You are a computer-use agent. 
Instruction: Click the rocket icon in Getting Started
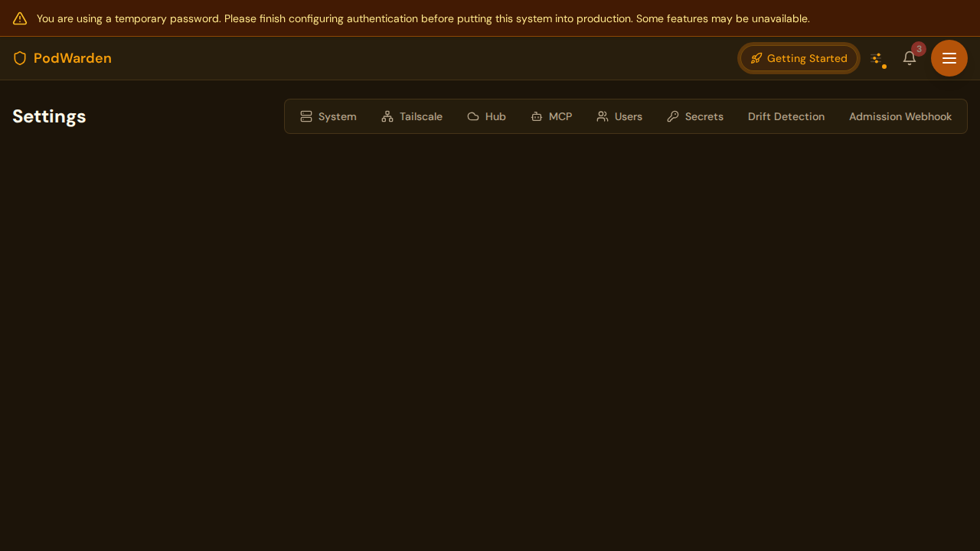click(x=756, y=58)
